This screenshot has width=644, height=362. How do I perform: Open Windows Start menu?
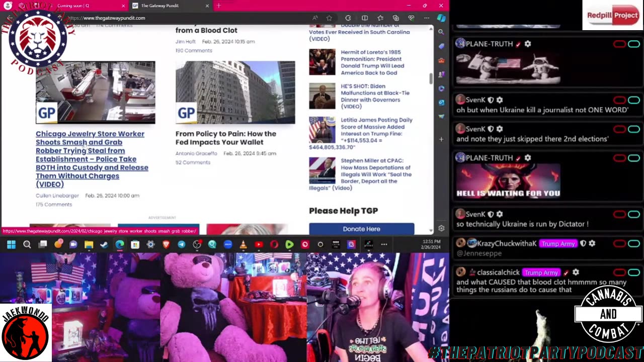(11, 245)
